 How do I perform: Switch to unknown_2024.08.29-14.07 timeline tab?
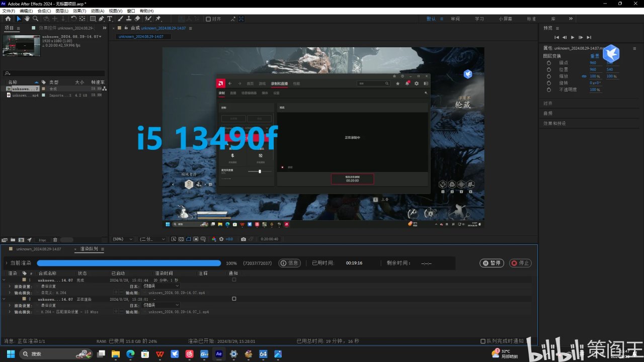39,249
